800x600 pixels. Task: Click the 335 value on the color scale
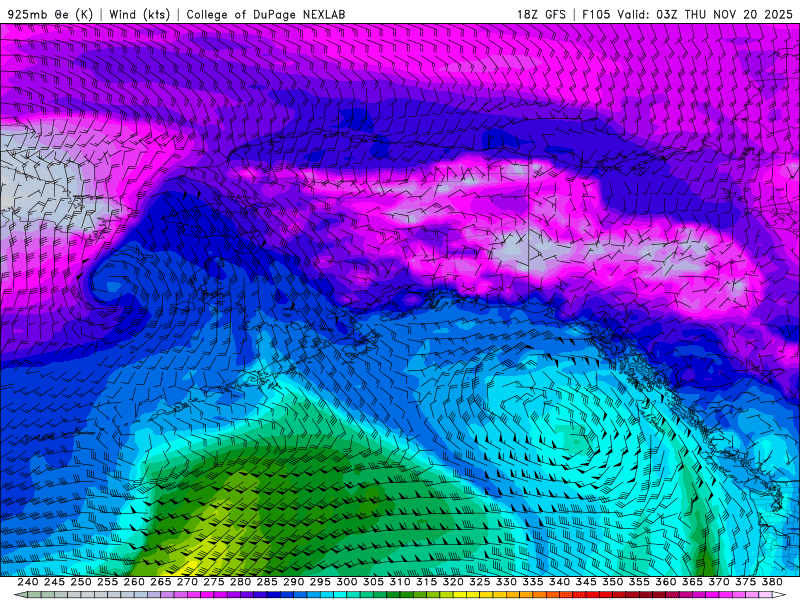(x=533, y=582)
